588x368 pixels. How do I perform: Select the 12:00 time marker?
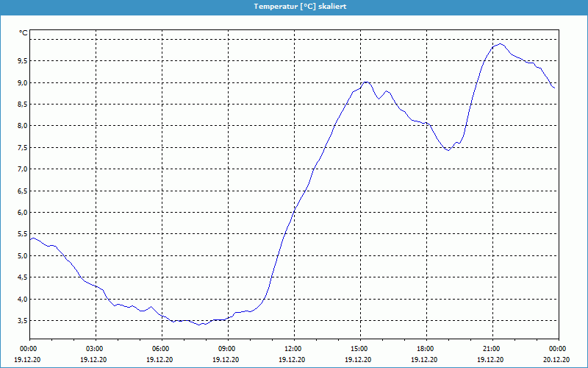click(x=293, y=348)
